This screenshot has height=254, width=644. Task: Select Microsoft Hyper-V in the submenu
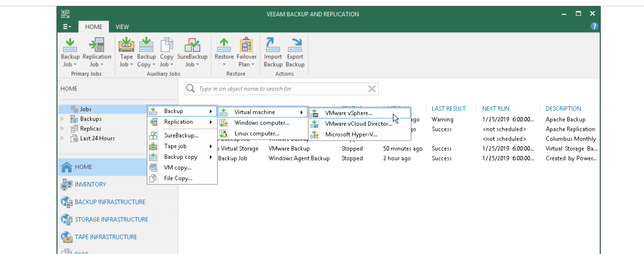tap(351, 134)
